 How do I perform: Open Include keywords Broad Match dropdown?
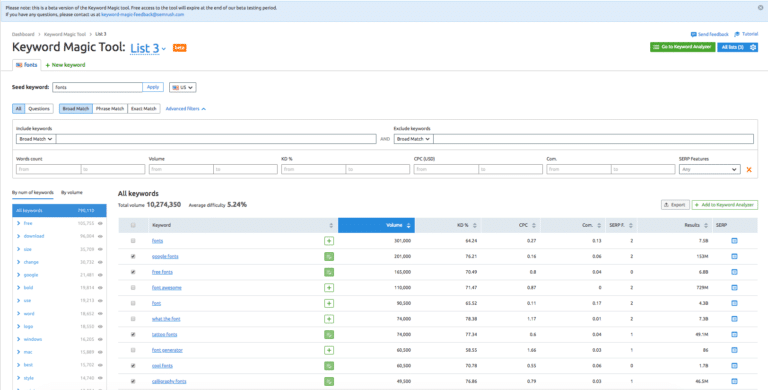pyautogui.click(x=36, y=139)
